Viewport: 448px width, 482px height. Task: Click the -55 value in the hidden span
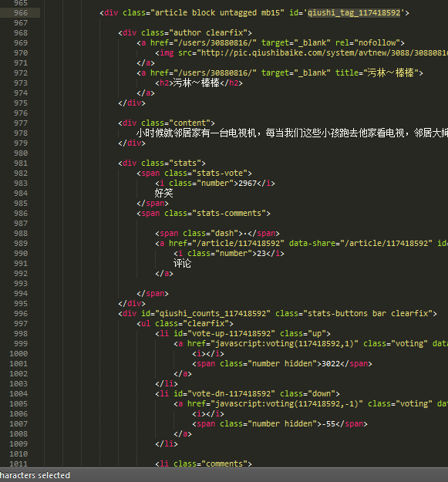click(x=328, y=424)
